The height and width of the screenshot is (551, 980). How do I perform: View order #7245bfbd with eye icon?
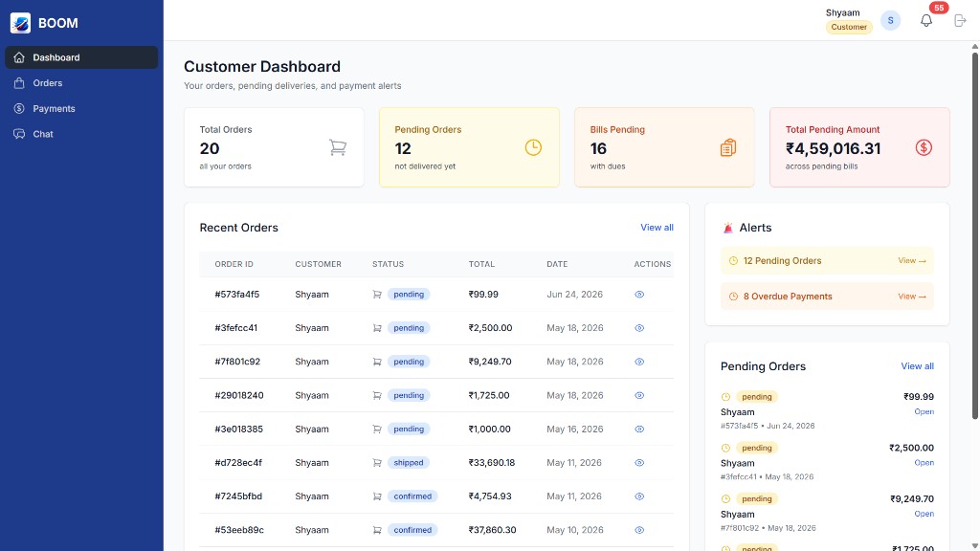[639, 496]
